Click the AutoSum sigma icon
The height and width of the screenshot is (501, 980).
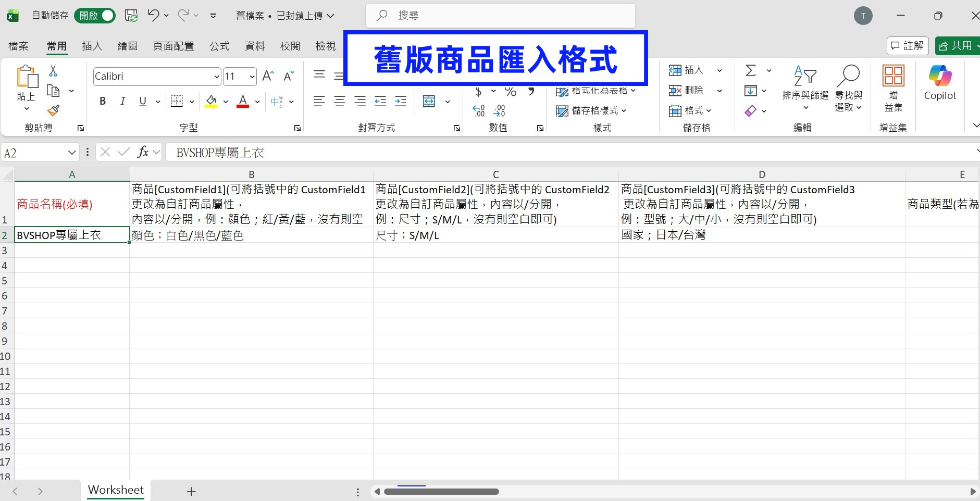(751, 70)
